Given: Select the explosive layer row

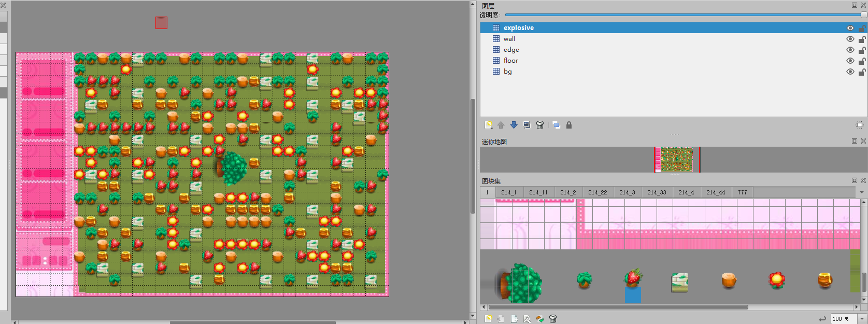Looking at the screenshot, I should [674, 28].
